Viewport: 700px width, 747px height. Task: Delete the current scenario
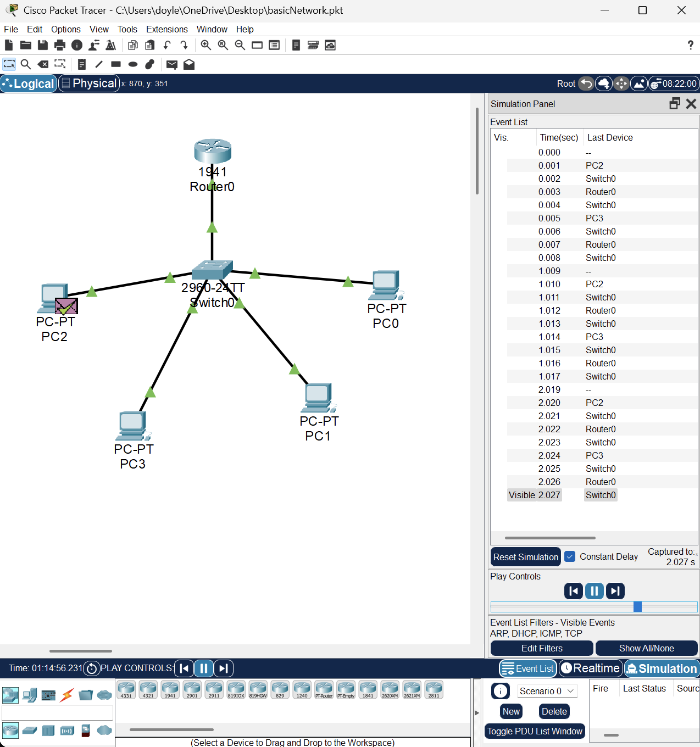(554, 711)
